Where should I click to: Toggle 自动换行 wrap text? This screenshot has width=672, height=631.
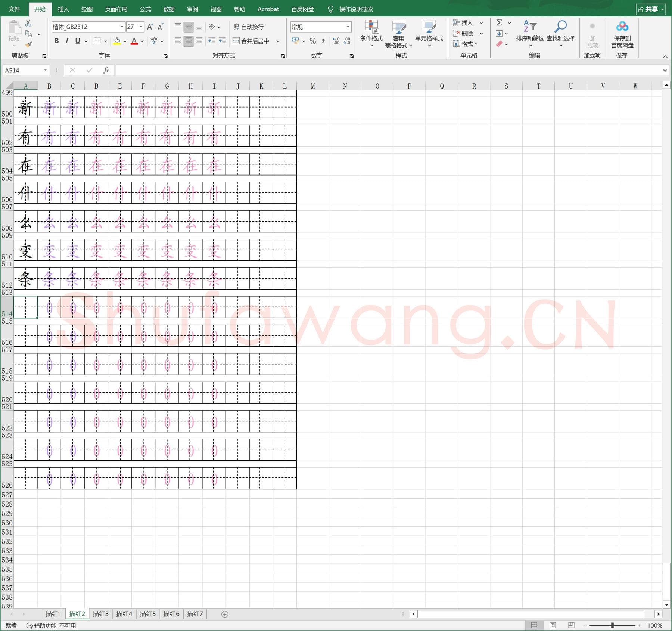point(249,27)
